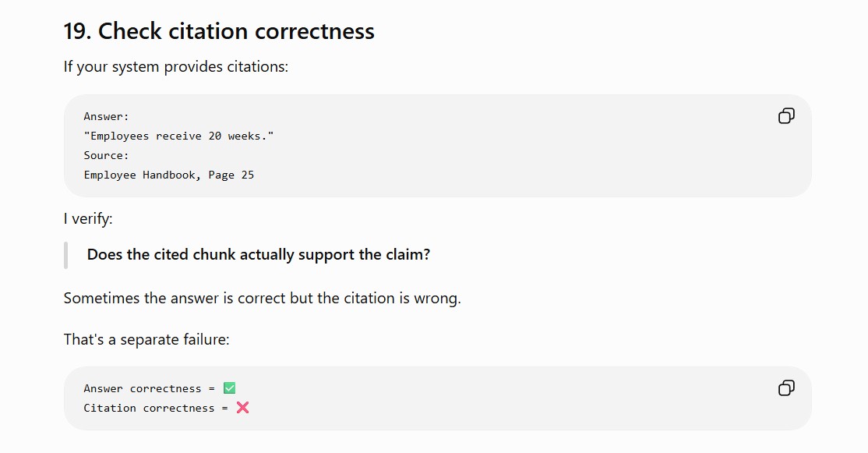This screenshot has width=868, height=453.
Task: Copy the Answer correctness code block
Action: (786, 388)
